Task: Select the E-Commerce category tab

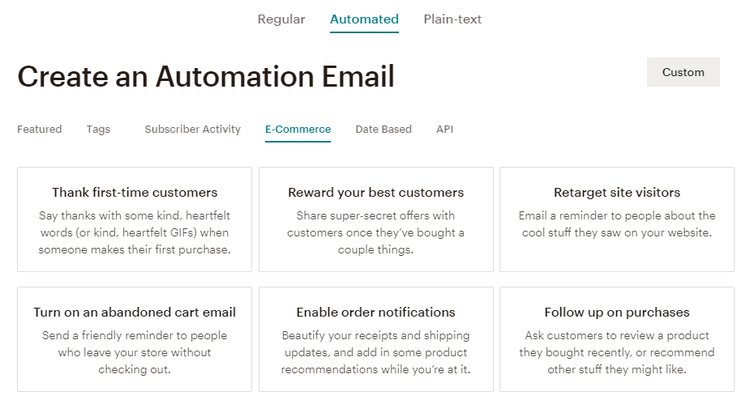Action: tap(298, 129)
